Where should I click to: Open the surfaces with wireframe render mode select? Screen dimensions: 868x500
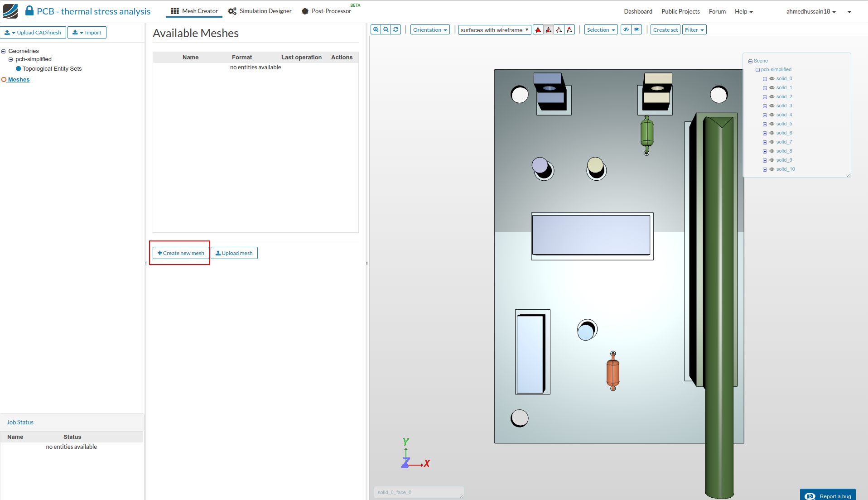coord(495,30)
